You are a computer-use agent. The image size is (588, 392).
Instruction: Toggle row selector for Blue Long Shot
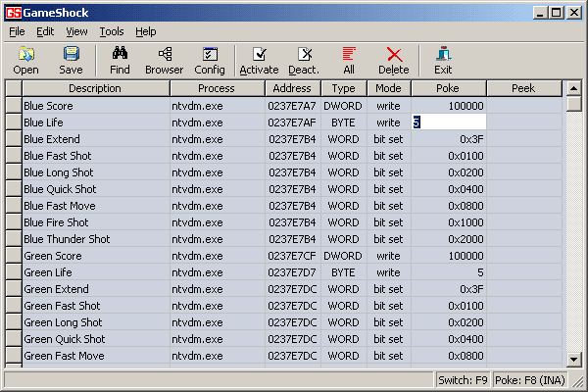pyautogui.click(x=14, y=171)
